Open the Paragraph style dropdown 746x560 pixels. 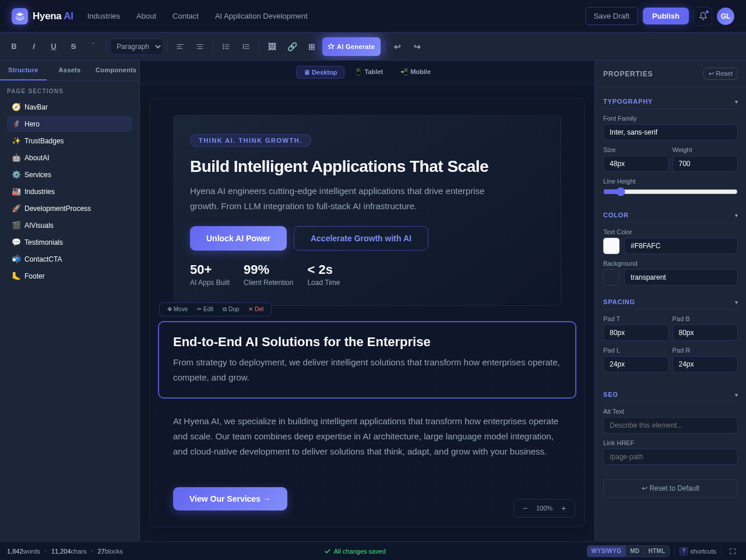point(137,47)
